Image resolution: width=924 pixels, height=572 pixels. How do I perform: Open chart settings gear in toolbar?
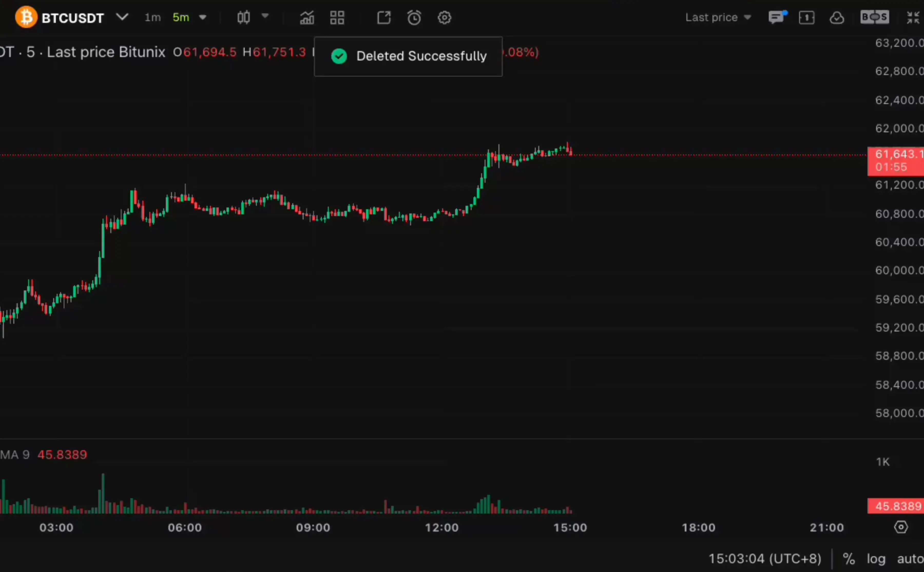click(x=444, y=18)
